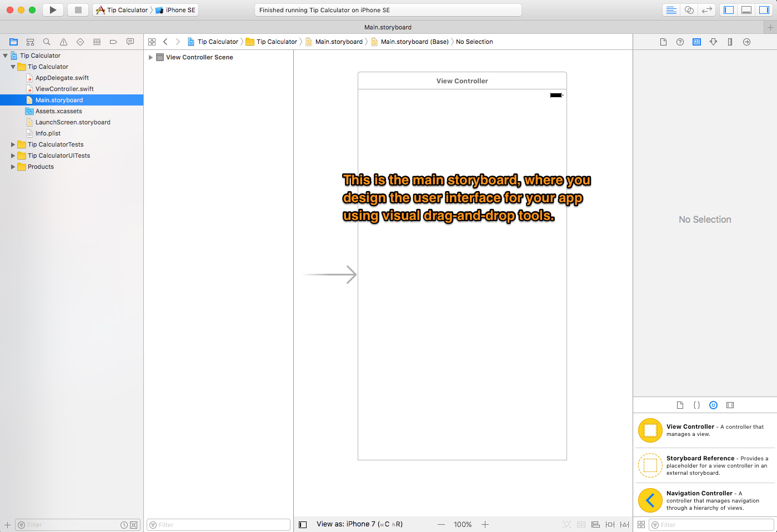
Task: Add a new file with plus button
Action: 7,525
